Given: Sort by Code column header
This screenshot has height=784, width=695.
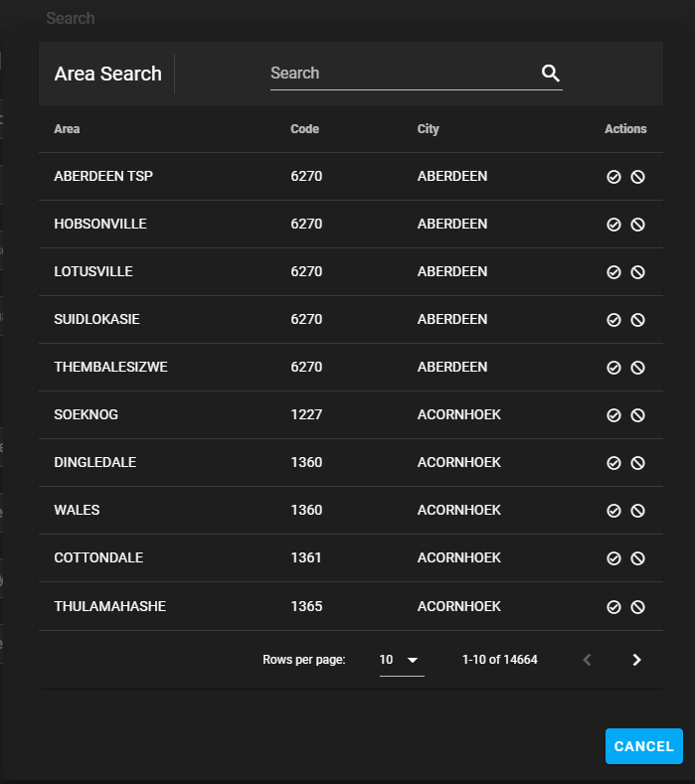Looking at the screenshot, I should pos(304,129).
